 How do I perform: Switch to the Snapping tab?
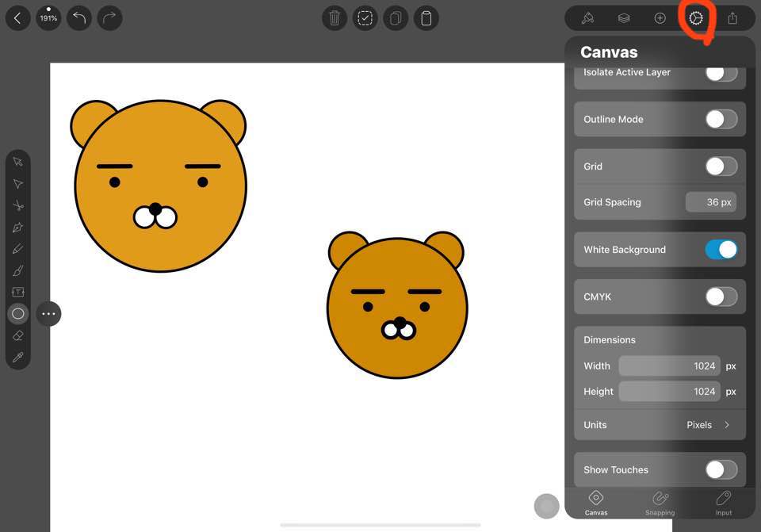660,503
